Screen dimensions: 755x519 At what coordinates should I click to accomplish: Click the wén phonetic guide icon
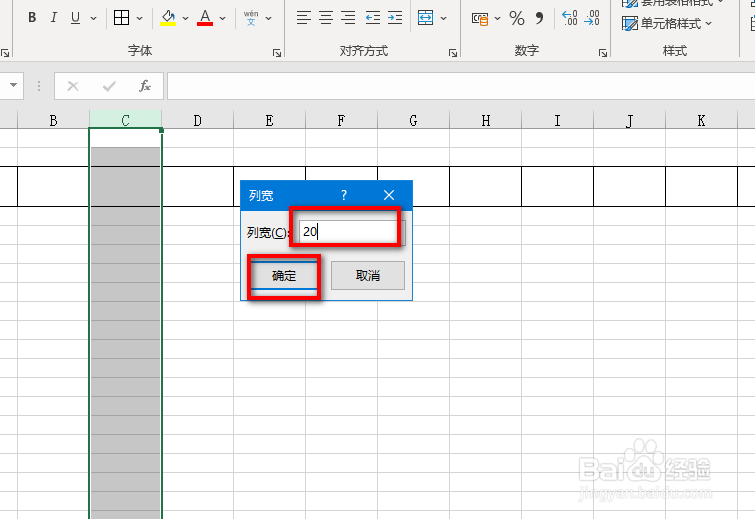click(251, 18)
